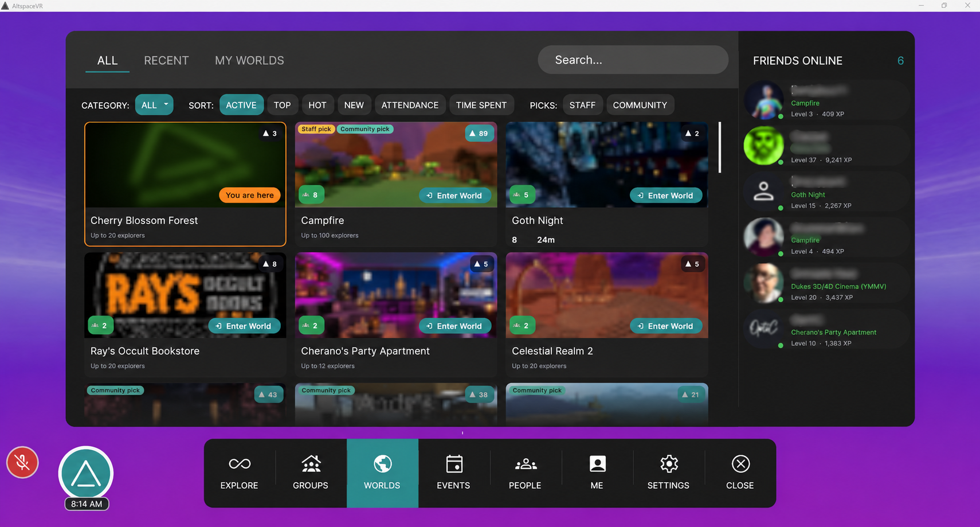Image resolution: width=980 pixels, height=527 pixels.
Task: Sort worlds by Top
Action: click(x=282, y=105)
